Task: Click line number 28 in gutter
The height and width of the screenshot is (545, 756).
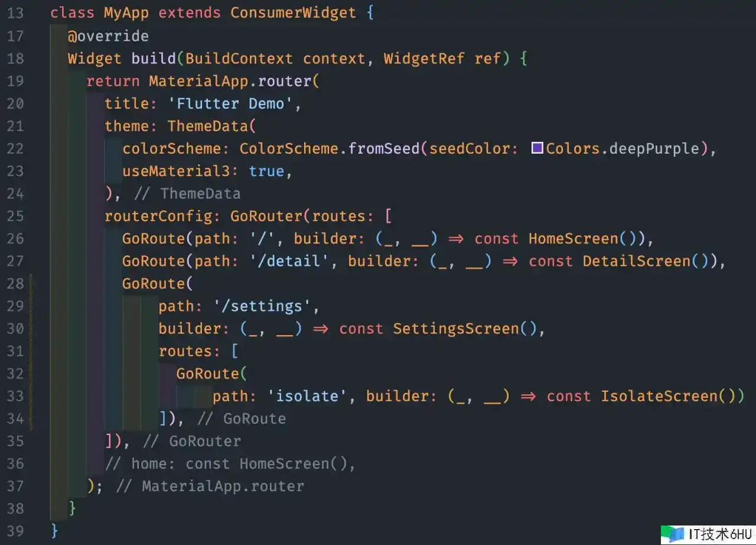Action: click(x=15, y=284)
